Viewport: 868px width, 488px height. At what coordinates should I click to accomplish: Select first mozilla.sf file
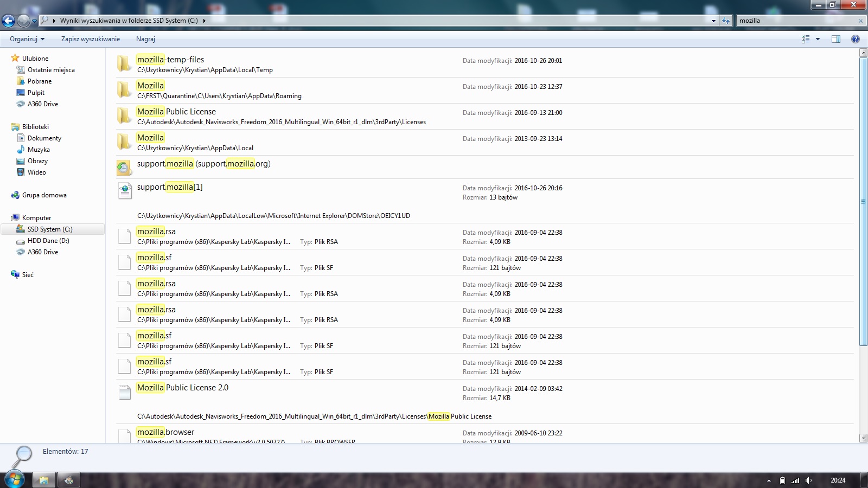pos(484,262)
